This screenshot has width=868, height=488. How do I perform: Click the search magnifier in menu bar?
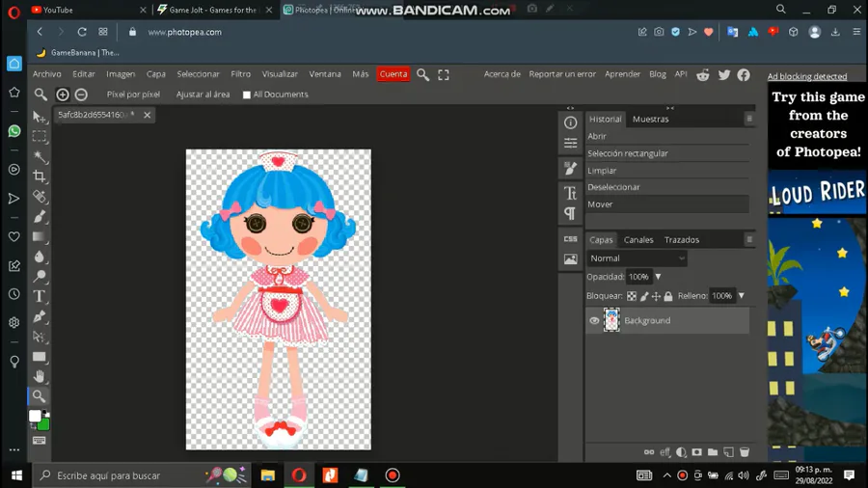point(423,74)
